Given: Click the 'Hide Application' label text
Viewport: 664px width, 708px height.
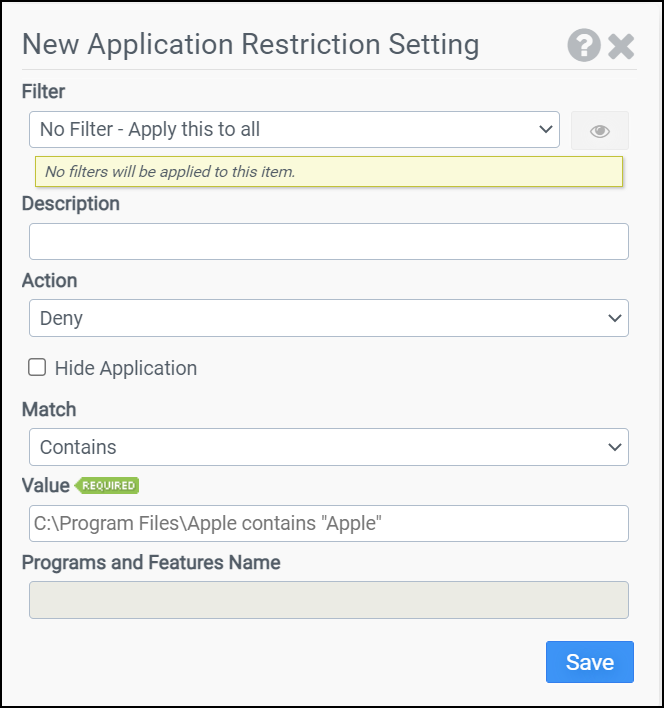Looking at the screenshot, I should pyautogui.click(x=126, y=368).
